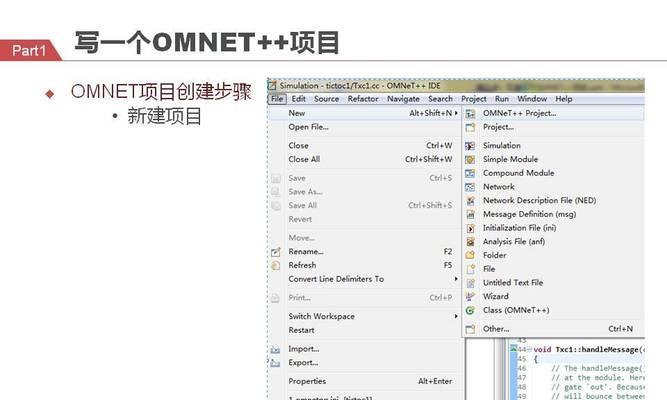
Task: Open the Run menu
Action: (502, 99)
